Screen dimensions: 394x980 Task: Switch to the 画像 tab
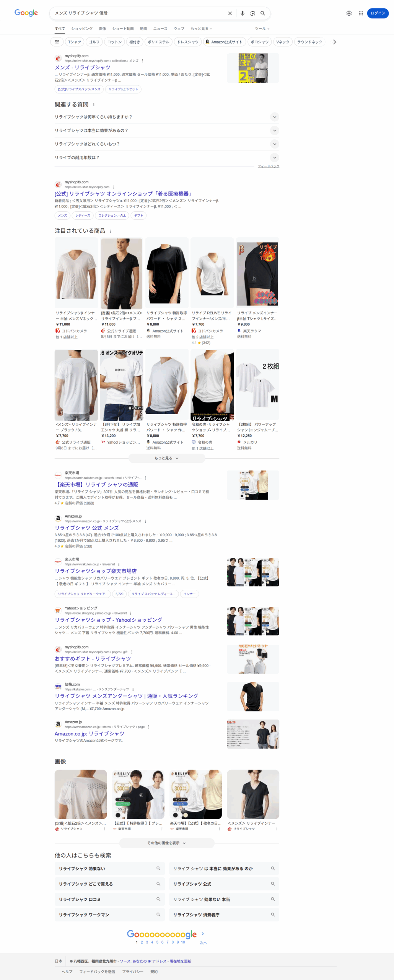click(x=103, y=29)
